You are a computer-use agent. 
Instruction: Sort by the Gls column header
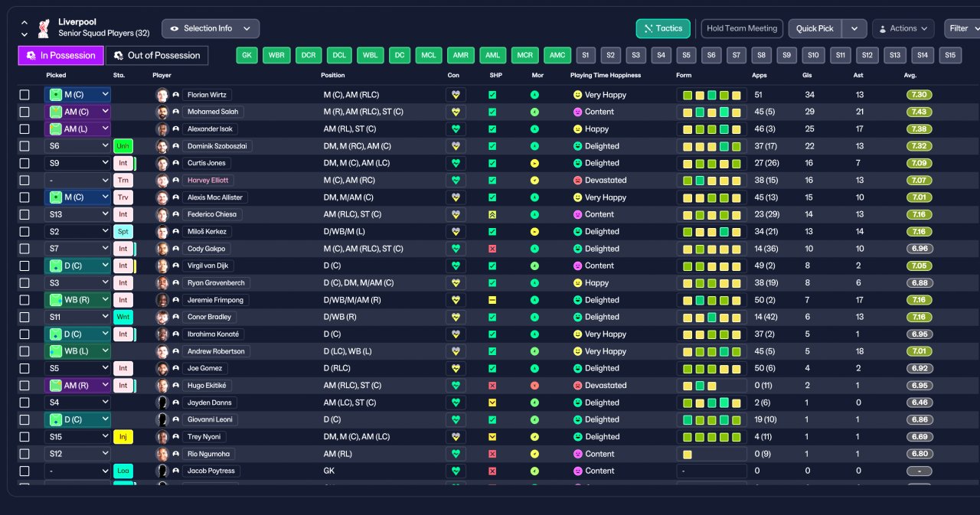pos(808,75)
